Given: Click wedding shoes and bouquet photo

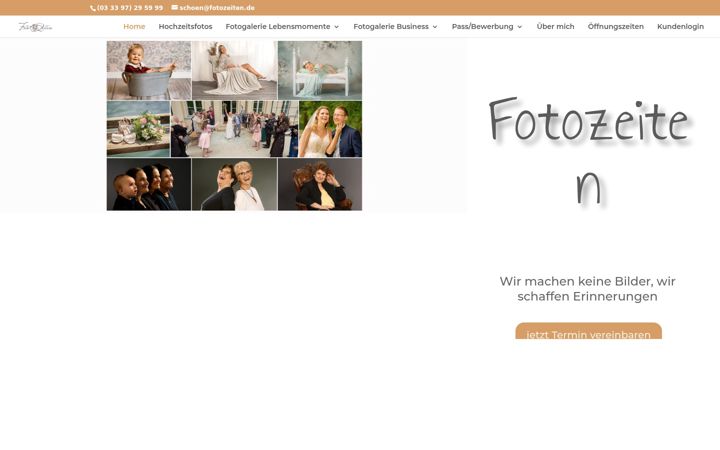Looking at the screenshot, I should 138,129.
